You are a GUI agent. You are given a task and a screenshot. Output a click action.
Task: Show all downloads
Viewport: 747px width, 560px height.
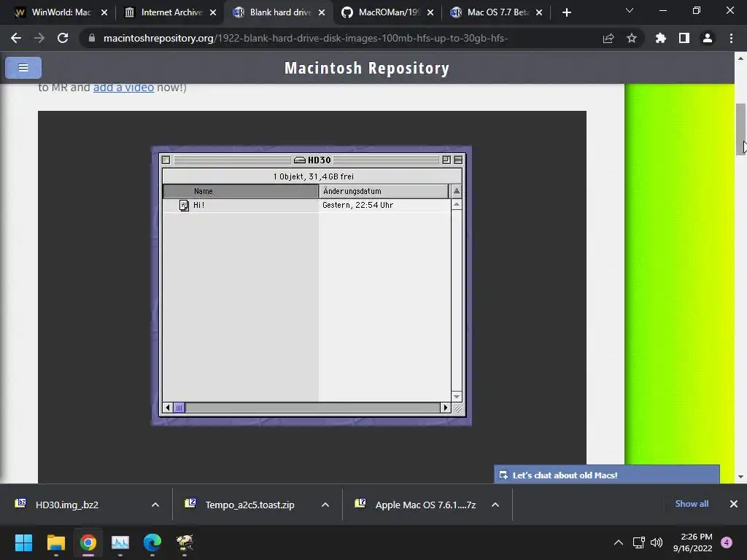click(x=692, y=504)
